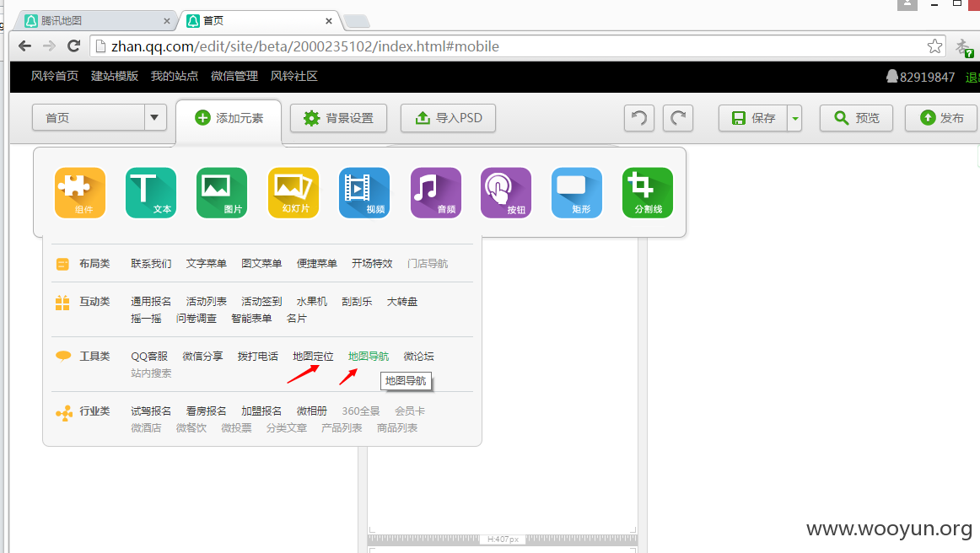Viewport: 980px width, 553px height.
Task: Add the 图文菜单 component
Action: click(261, 264)
